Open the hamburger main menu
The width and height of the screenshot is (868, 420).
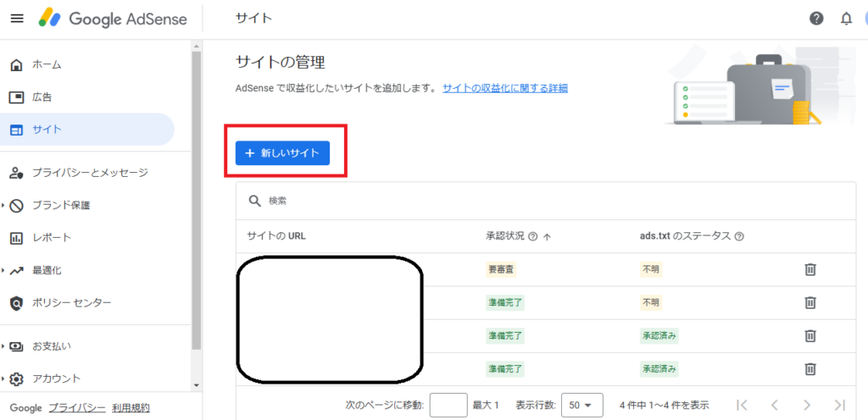[x=17, y=19]
